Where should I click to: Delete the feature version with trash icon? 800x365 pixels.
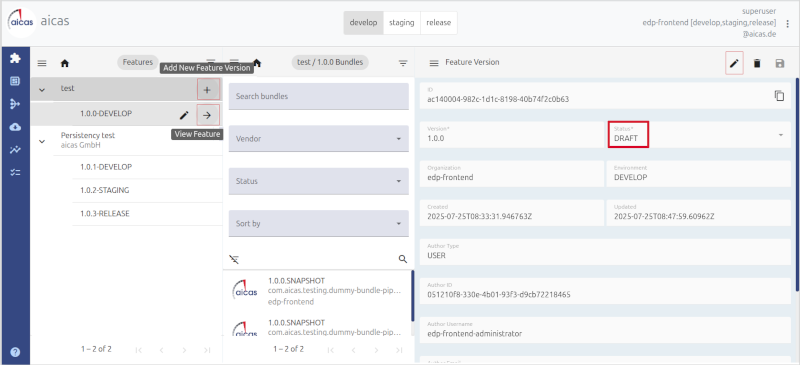pos(757,63)
